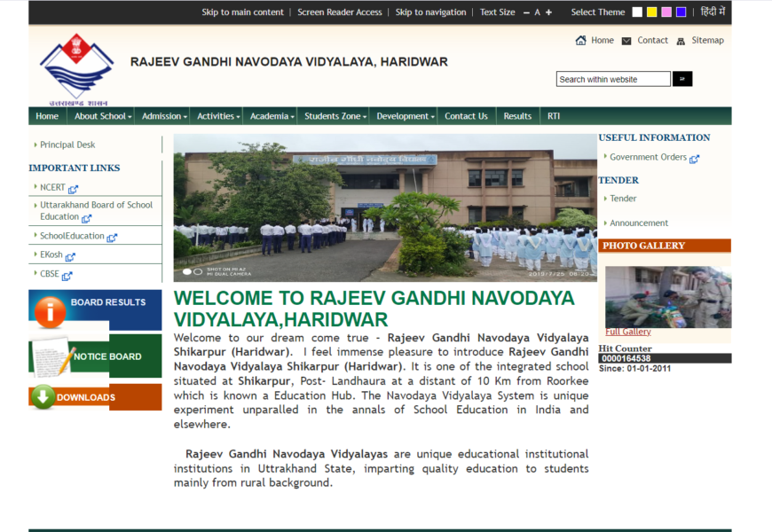
Task: Open the Announcement link
Action: click(x=639, y=223)
